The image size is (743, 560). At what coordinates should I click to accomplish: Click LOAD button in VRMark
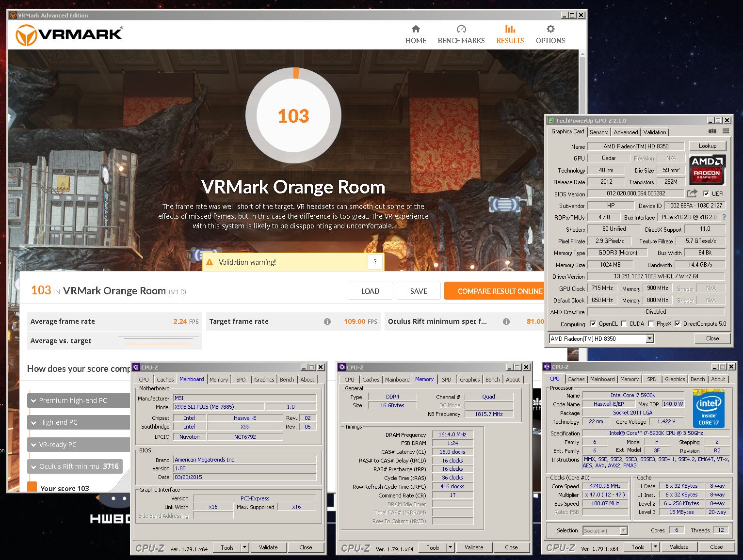(370, 291)
